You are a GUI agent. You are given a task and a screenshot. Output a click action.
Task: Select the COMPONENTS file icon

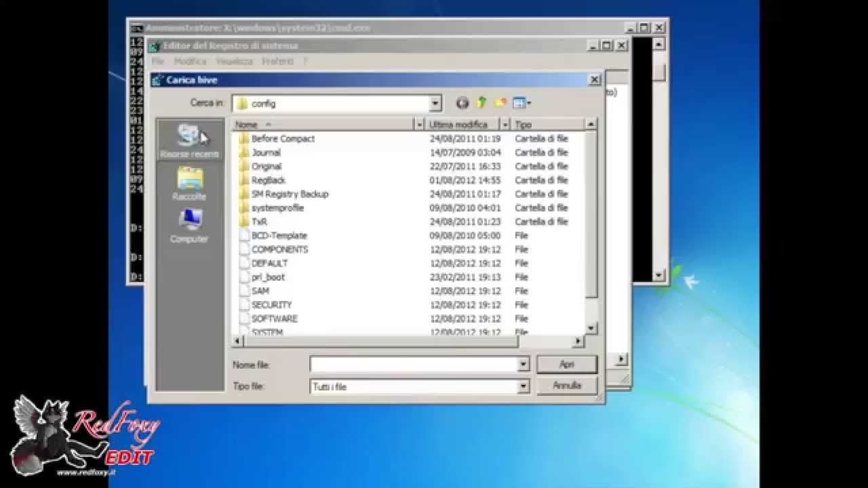coord(245,249)
